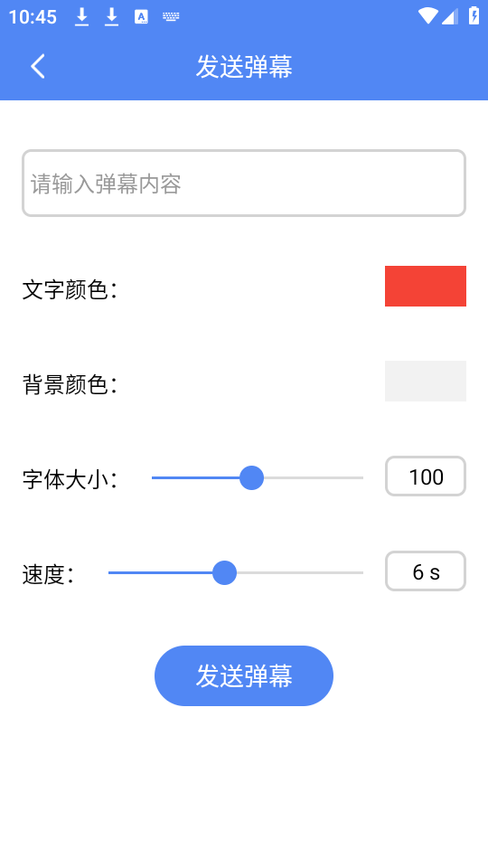Tap the keyboard language 'A' status icon
The width and height of the screenshot is (488, 868).
(x=142, y=17)
